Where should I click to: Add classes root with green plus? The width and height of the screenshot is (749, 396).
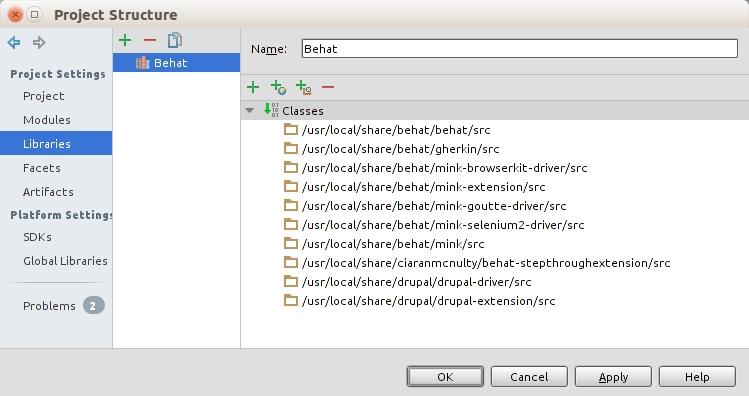coord(253,87)
